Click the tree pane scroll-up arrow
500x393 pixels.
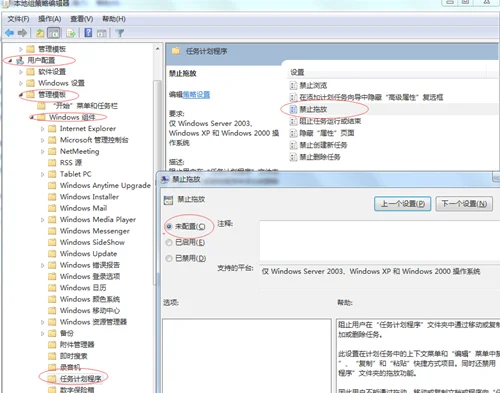(x=157, y=49)
